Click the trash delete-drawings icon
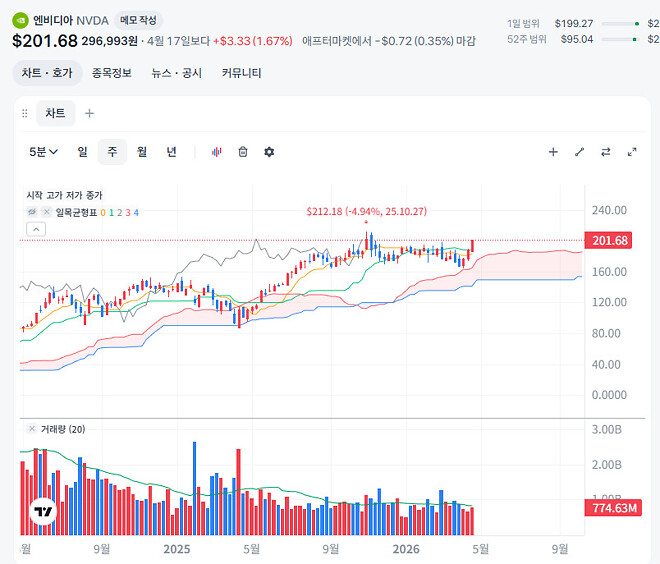660x564 pixels. pos(243,152)
